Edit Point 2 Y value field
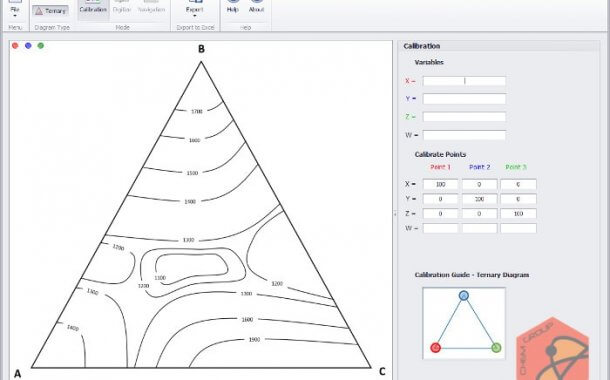The height and width of the screenshot is (380, 610). 479,199
